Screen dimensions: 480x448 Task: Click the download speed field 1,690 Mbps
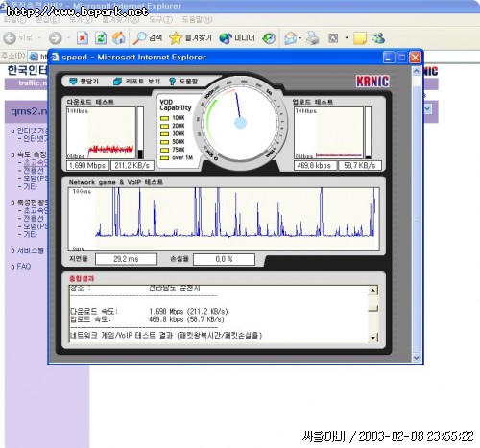click(87, 165)
